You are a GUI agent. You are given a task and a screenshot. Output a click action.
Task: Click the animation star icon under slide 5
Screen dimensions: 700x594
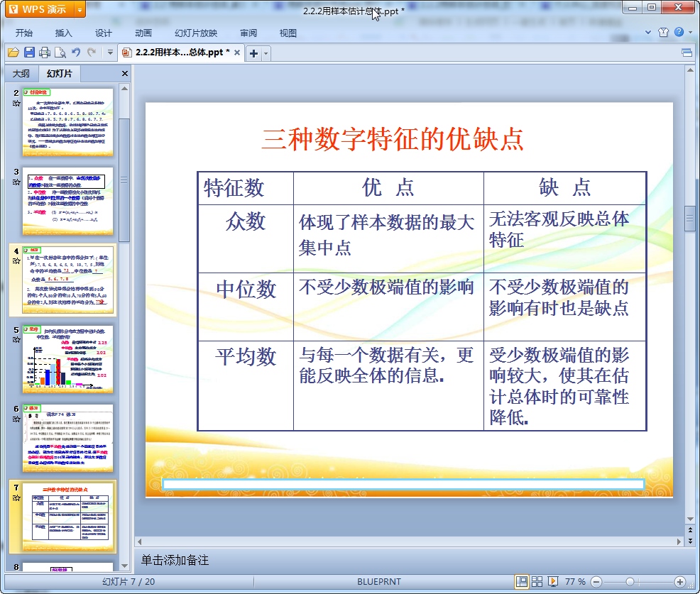(16, 340)
